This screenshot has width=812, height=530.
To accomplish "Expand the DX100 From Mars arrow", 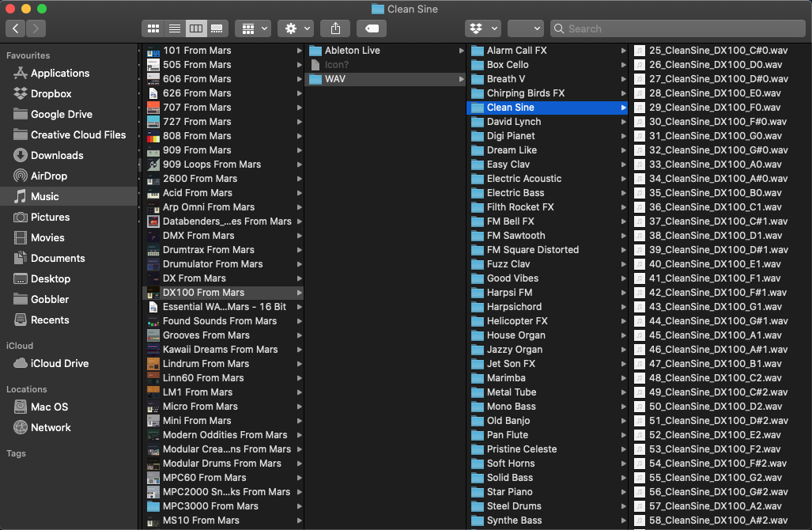I will 300,293.
